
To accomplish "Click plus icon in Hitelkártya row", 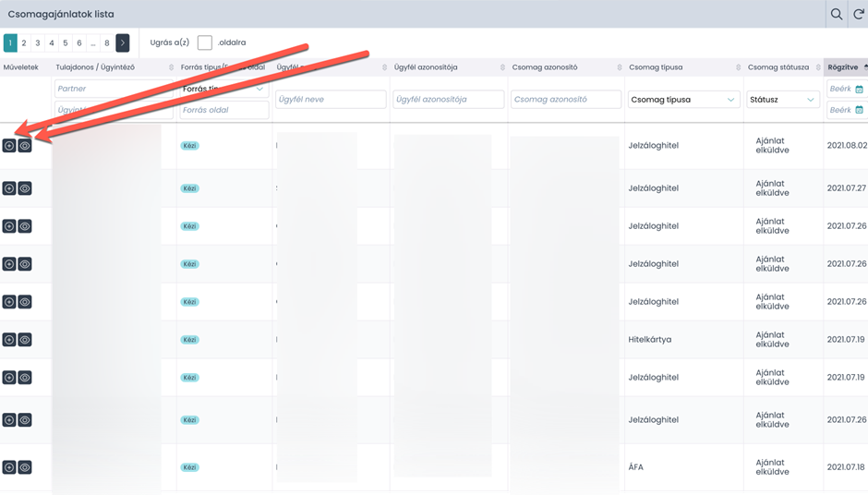I will pos(9,340).
